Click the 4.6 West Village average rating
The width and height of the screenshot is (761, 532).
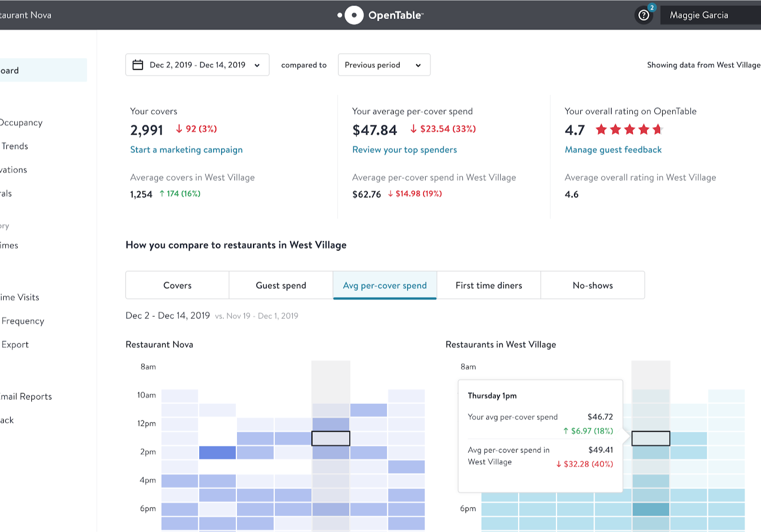click(572, 195)
